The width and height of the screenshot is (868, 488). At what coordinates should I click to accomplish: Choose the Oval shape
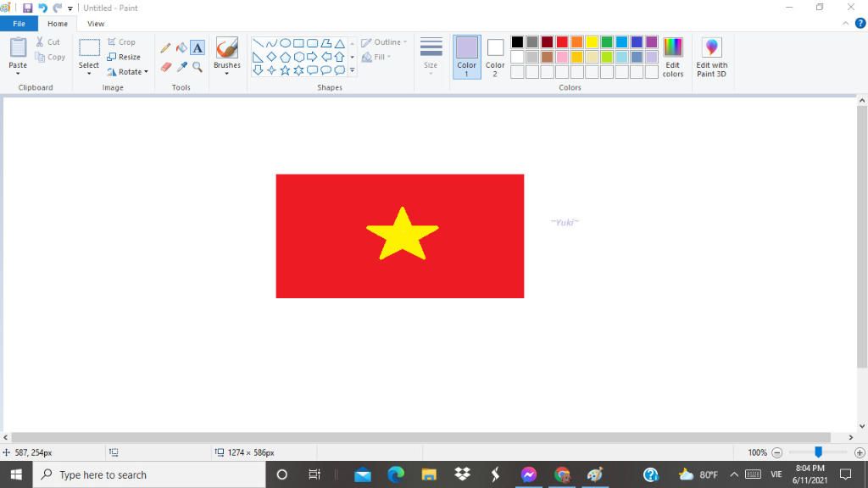tap(285, 43)
